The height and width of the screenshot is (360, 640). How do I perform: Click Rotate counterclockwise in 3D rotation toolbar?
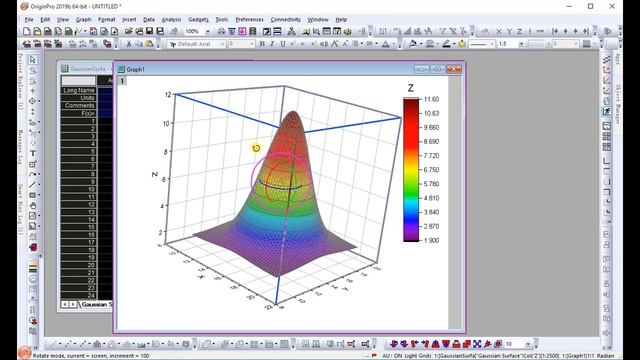click(394, 344)
